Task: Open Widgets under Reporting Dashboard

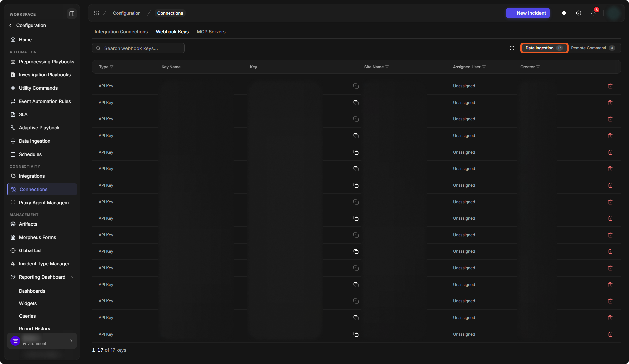Action: 28,303
